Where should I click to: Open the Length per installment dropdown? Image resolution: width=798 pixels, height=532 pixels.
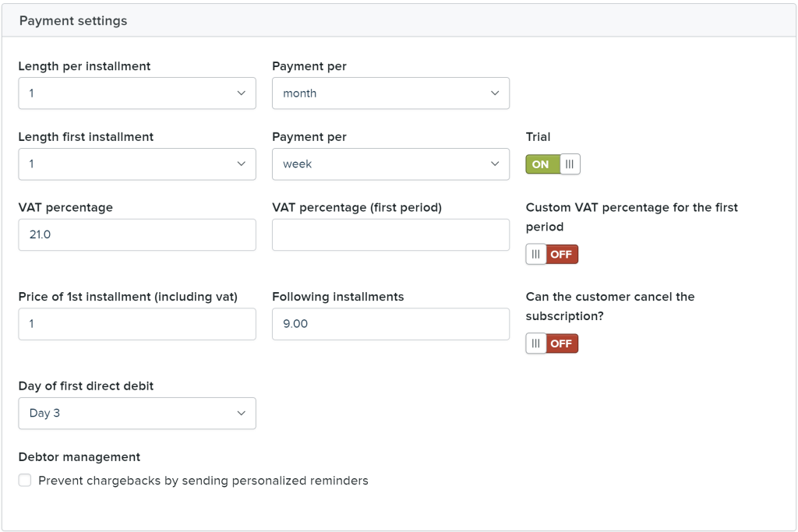click(x=137, y=93)
